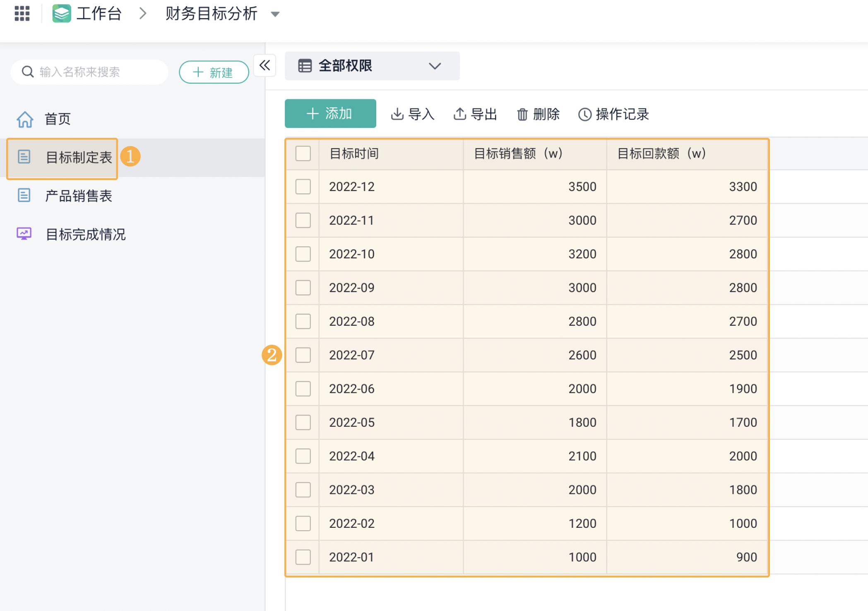Click the green workspace stack icon
868x611 pixels.
click(61, 13)
